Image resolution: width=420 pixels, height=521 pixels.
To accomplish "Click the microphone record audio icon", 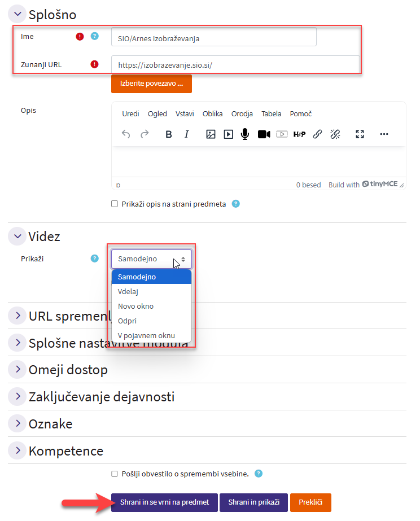I will click(x=245, y=134).
